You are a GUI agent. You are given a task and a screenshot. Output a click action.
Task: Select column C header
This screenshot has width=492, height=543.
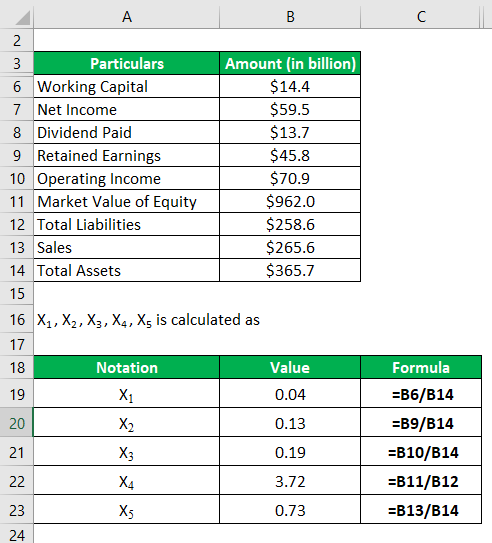click(x=420, y=16)
